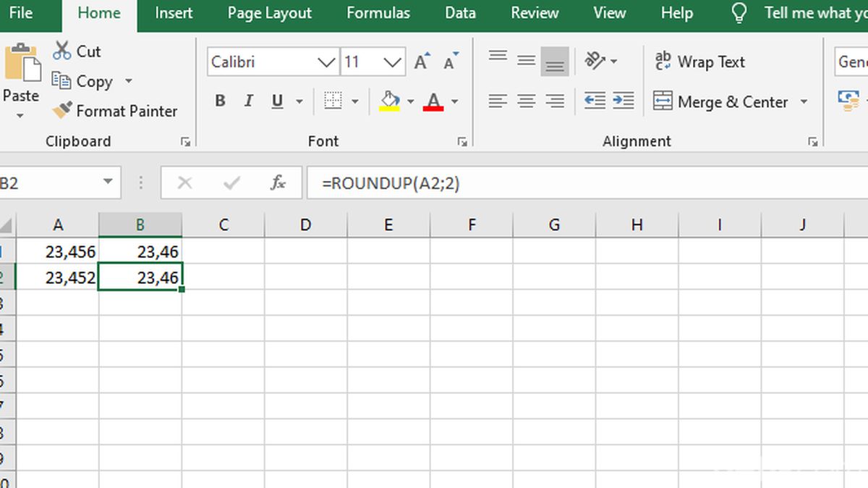This screenshot has width=868, height=488.
Task: Increase the font size
Action: pyautogui.click(x=420, y=62)
